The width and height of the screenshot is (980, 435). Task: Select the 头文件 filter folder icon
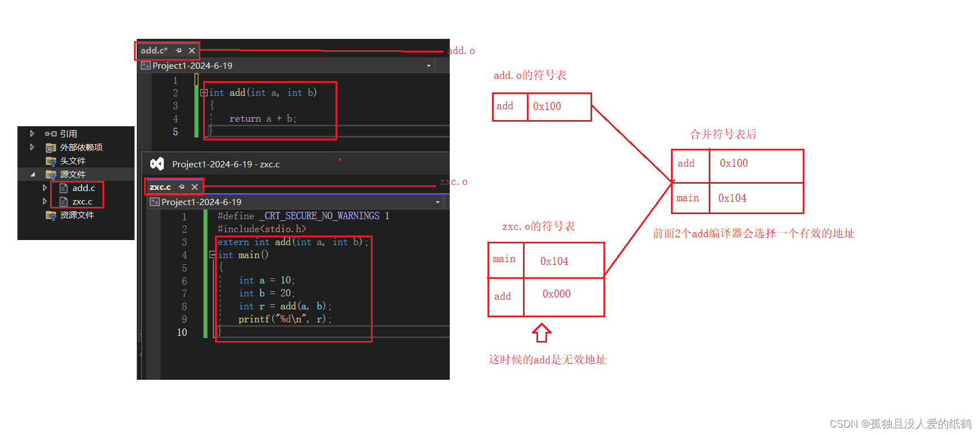coord(51,161)
